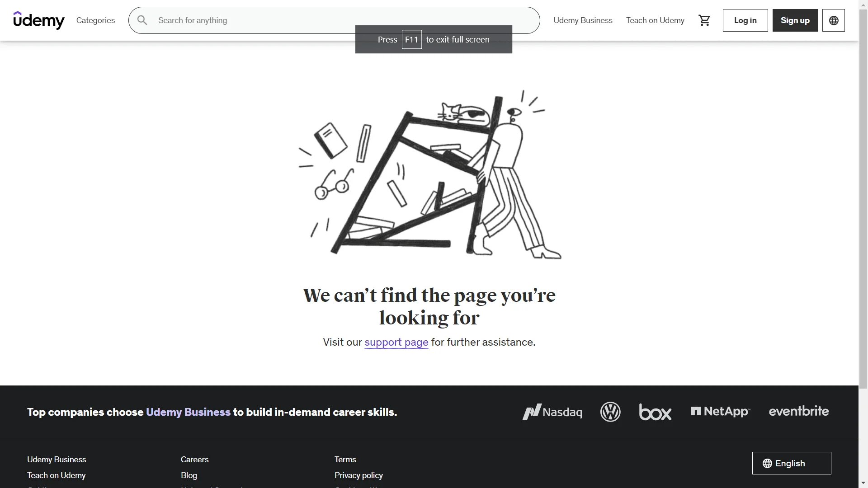
Task: Click the Volkswagen logo
Action: pos(610,412)
